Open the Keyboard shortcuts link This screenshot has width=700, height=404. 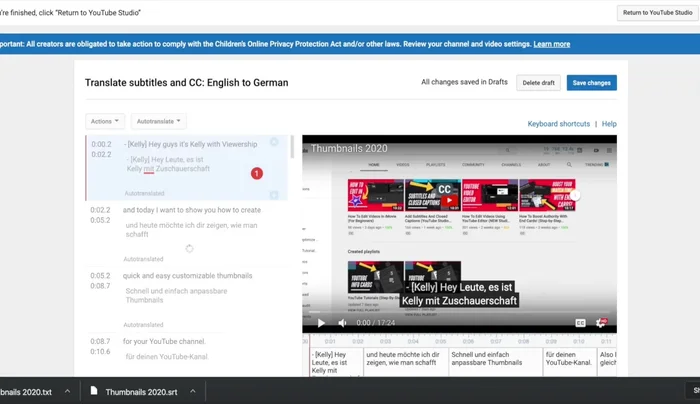(558, 124)
